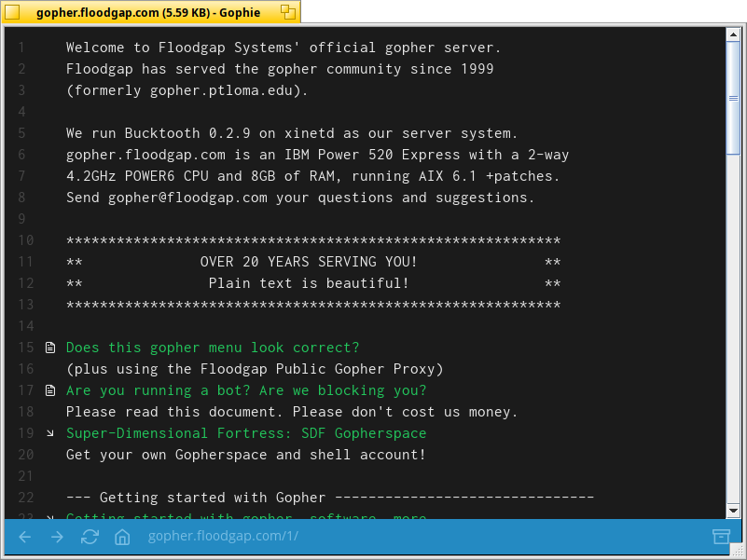747x560 pixels.
Task: Click the address field gopher.floodgap.com/1/
Action: 223,536
